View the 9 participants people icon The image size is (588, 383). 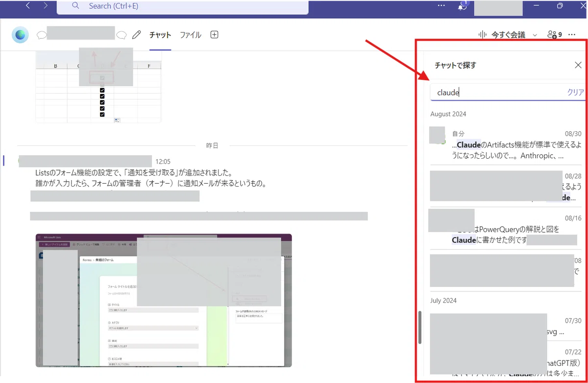point(555,35)
